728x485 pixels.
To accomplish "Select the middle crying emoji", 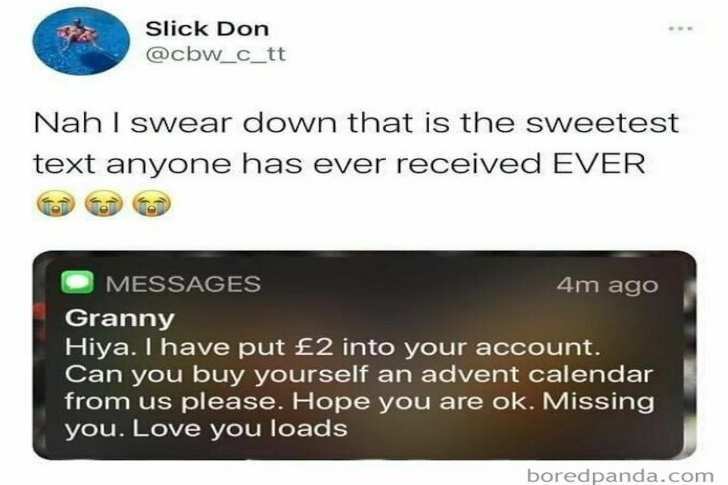I will (x=104, y=204).
